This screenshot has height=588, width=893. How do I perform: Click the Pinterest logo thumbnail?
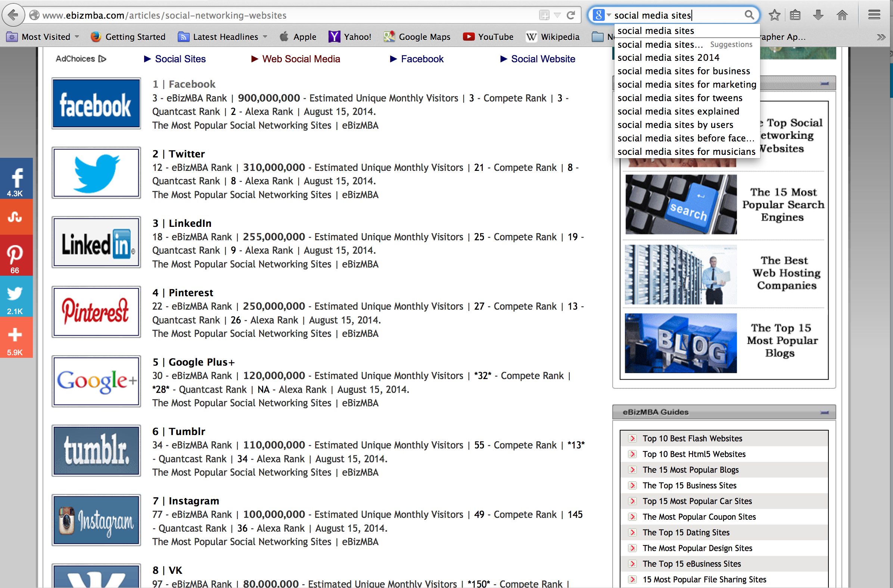pos(96,312)
